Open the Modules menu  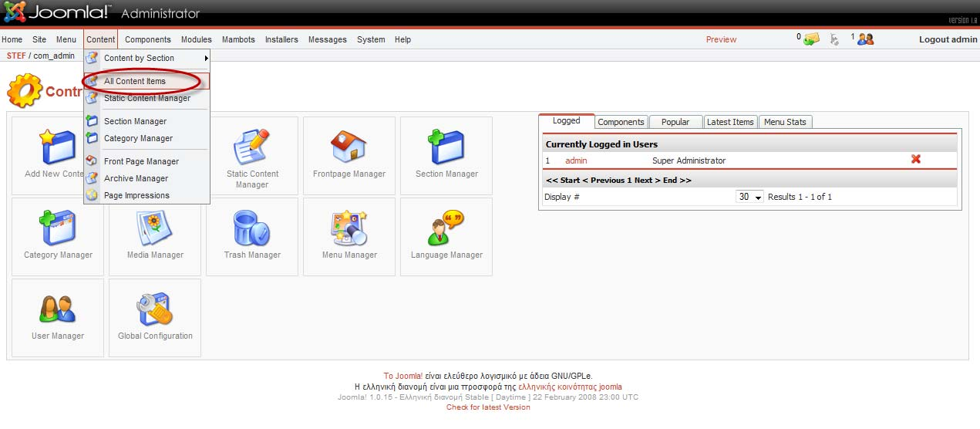coord(197,39)
